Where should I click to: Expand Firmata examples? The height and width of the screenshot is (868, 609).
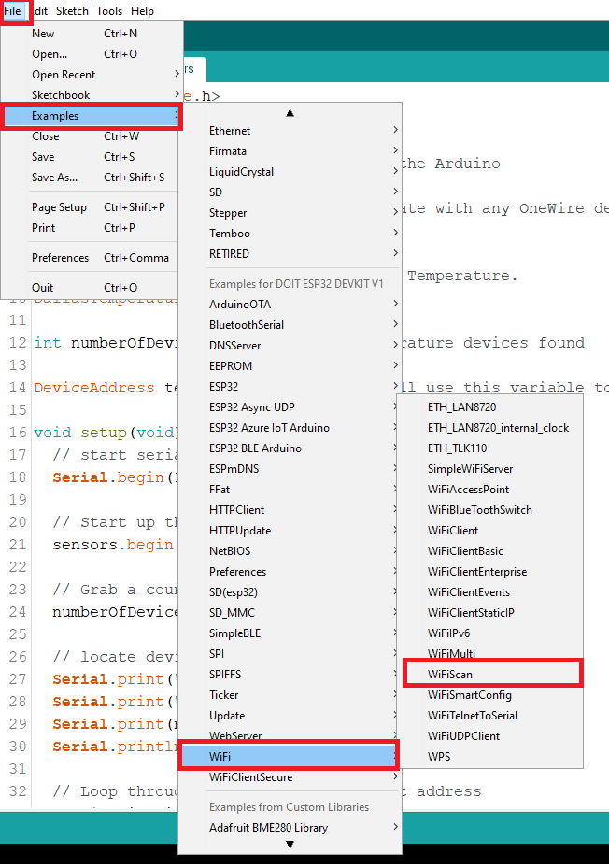[x=290, y=151]
